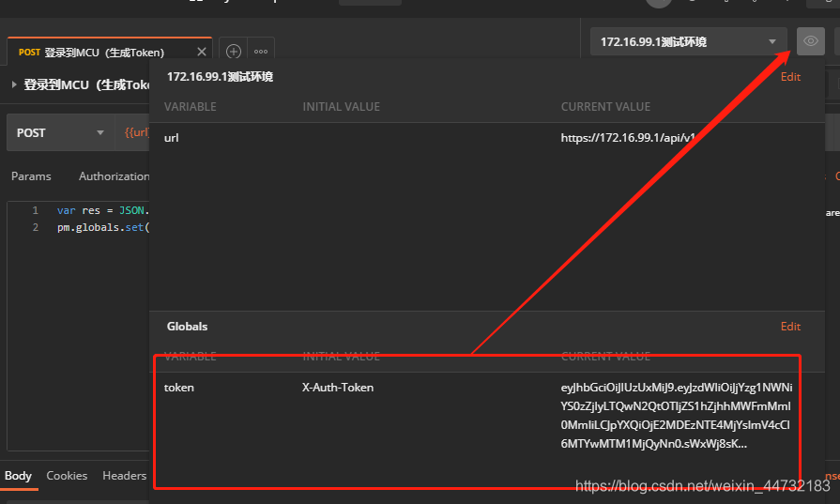Click line 1 of the script editor
The width and height of the screenshot is (840, 504).
[103, 210]
